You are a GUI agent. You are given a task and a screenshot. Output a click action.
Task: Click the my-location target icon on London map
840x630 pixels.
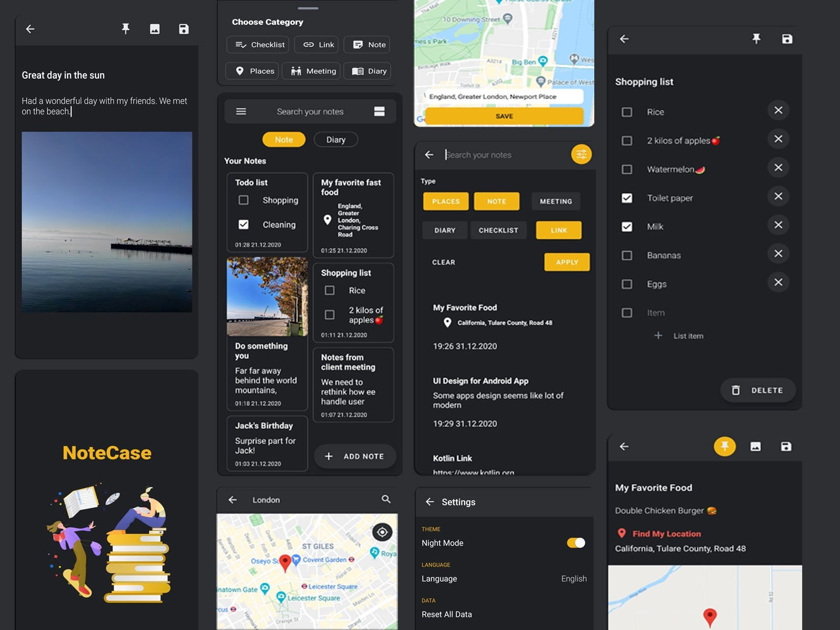coord(382,532)
